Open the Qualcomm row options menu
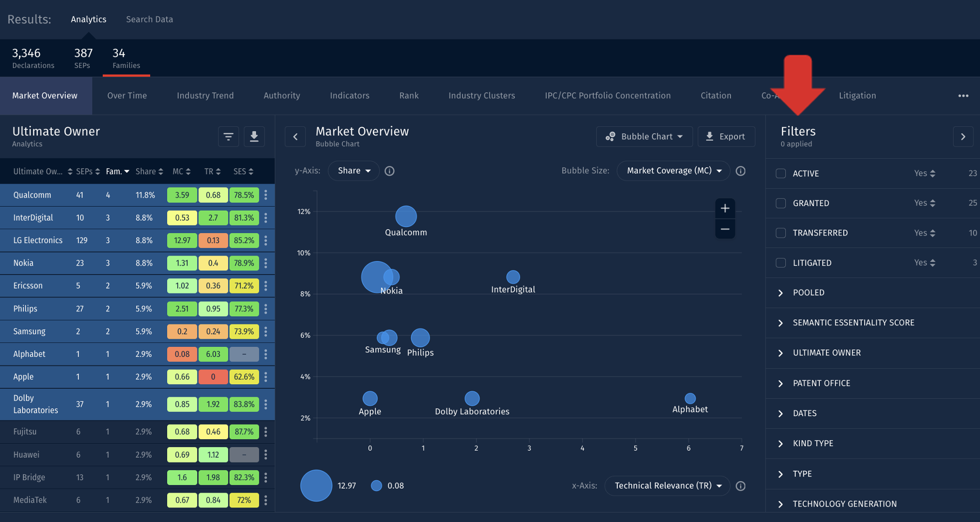This screenshot has width=980, height=522. [266, 195]
